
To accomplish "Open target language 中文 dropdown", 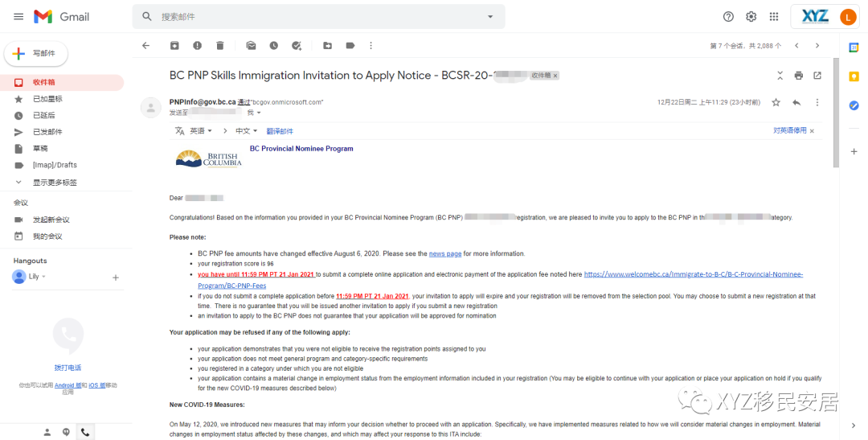I will pyautogui.click(x=247, y=131).
